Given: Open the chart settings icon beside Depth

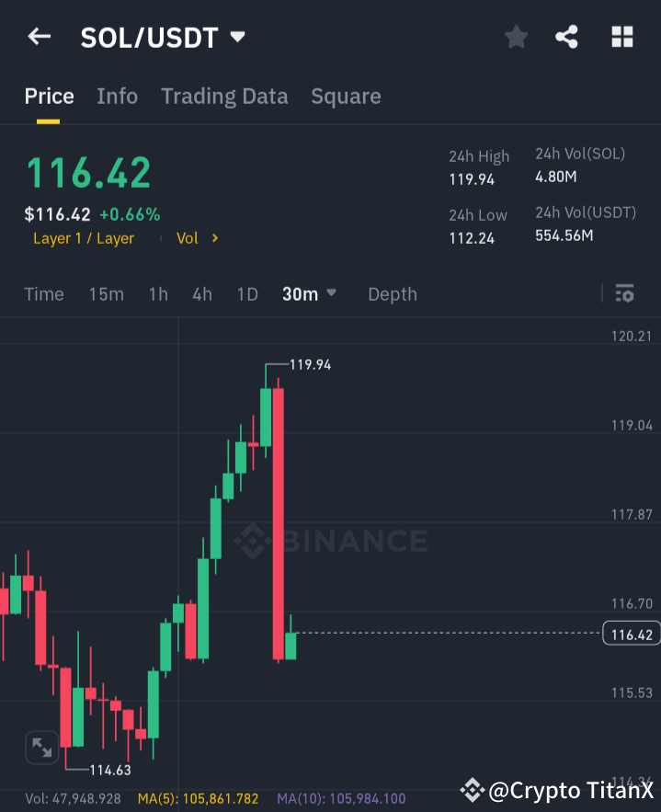Looking at the screenshot, I should (x=624, y=293).
